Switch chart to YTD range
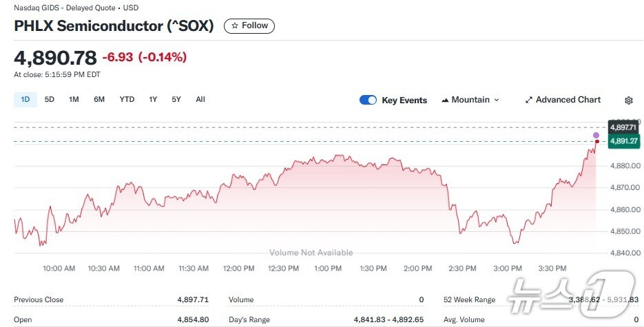This screenshot has width=644, height=327. tap(127, 99)
